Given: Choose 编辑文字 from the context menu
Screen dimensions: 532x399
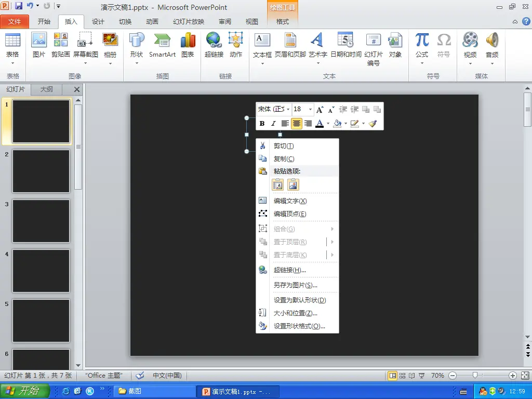Looking at the screenshot, I should (x=290, y=201).
